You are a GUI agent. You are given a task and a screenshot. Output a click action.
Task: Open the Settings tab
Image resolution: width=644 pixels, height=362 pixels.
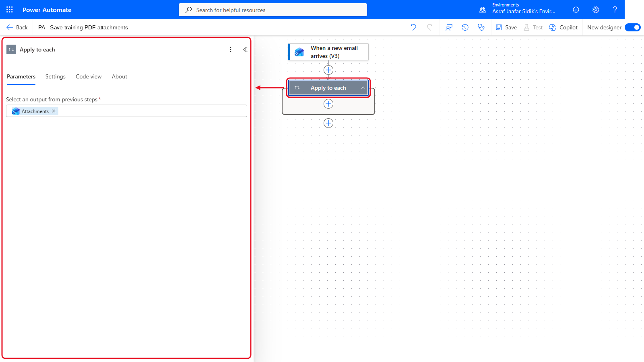pos(56,76)
